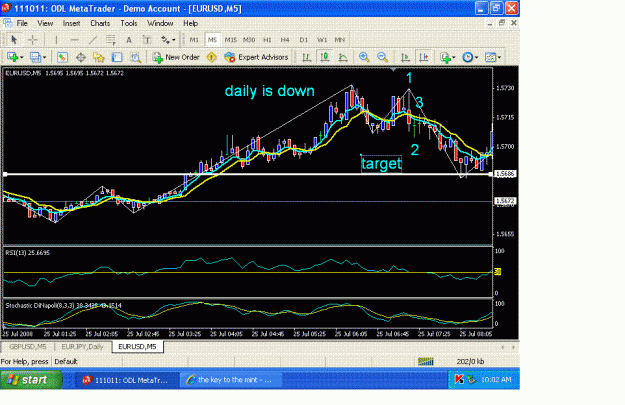Image resolution: width=625 pixels, height=405 pixels.
Task: Select the cursor arrow tool
Action: point(14,39)
